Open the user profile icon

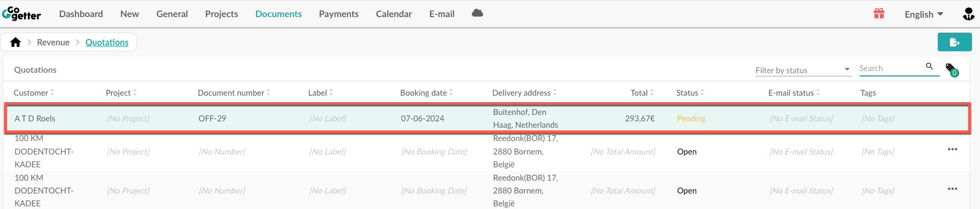(x=968, y=14)
